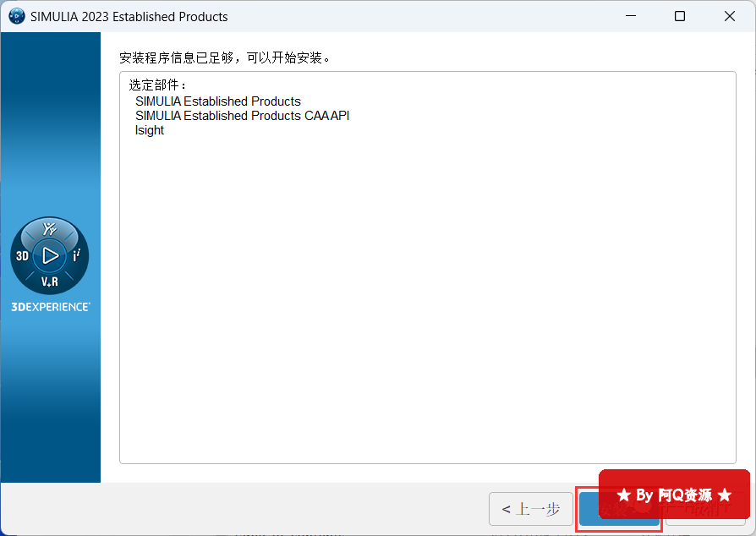Click the V+R quadrant of the compass
756x536 pixels.
[50, 282]
